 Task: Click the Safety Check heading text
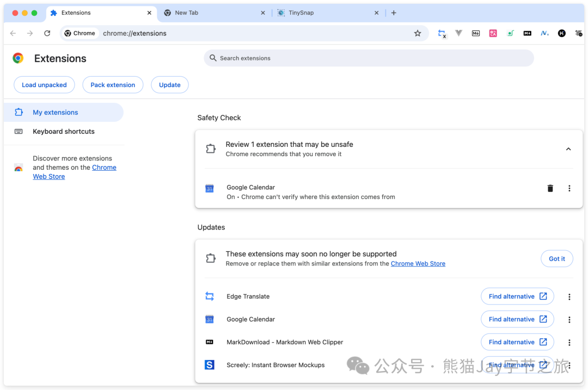[x=219, y=117]
